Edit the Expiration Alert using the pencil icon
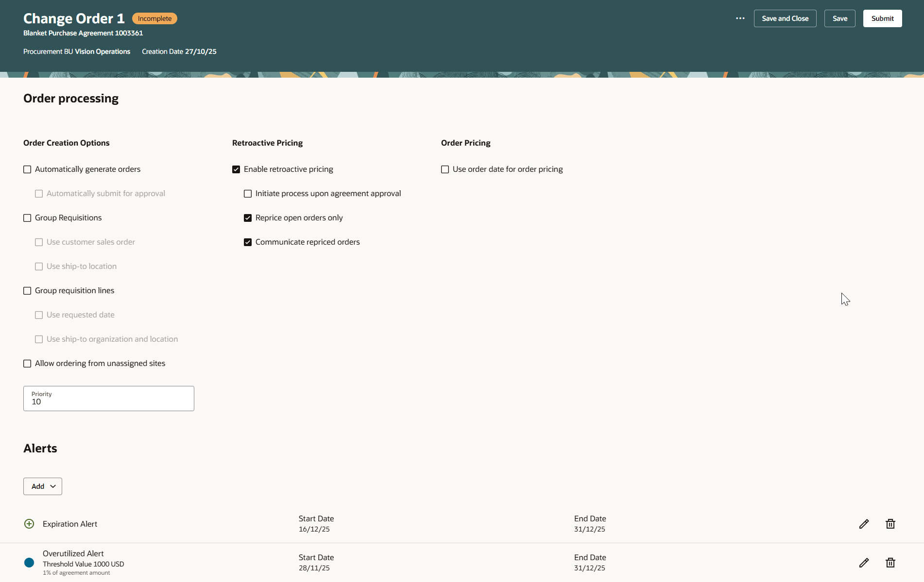The image size is (924, 582). pyautogui.click(x=864, y=524)
